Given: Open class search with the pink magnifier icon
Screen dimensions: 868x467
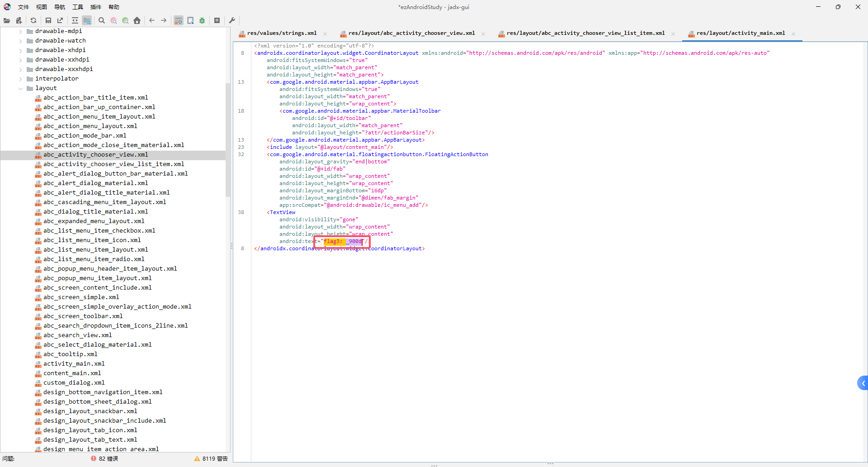Looking at the screenshot, I should pos(113,20).
